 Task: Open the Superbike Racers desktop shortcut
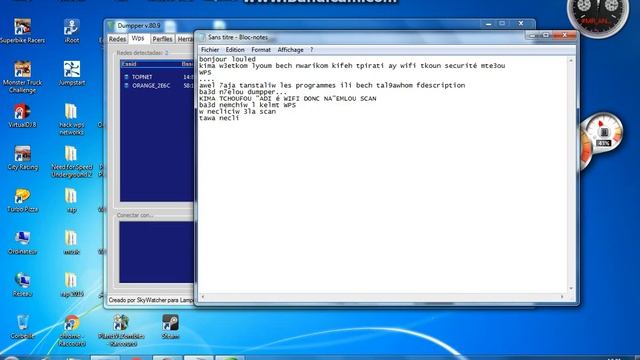(x=22, y=31)
